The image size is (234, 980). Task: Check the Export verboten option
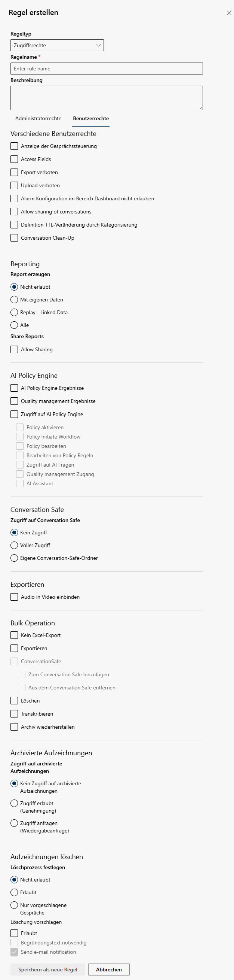click(x=15, y=172)
